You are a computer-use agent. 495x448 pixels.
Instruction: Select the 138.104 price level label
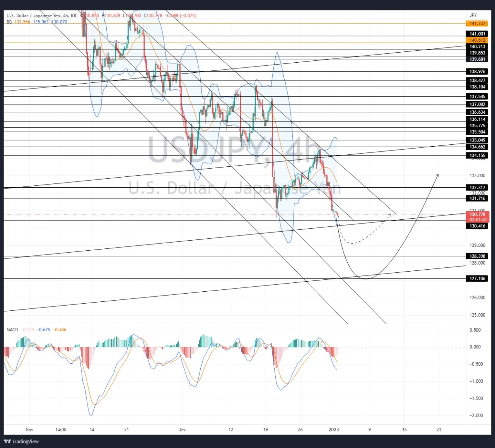click(x=477, y=87)
